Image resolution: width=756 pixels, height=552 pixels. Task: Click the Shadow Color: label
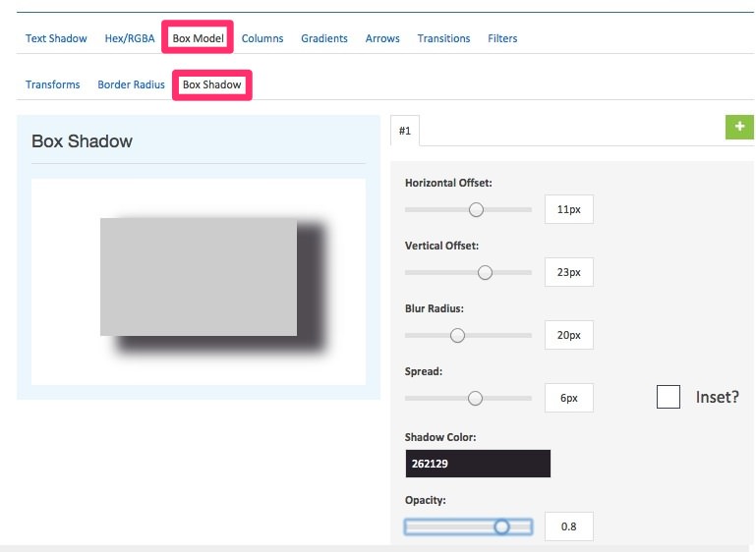tap(440, 437)
